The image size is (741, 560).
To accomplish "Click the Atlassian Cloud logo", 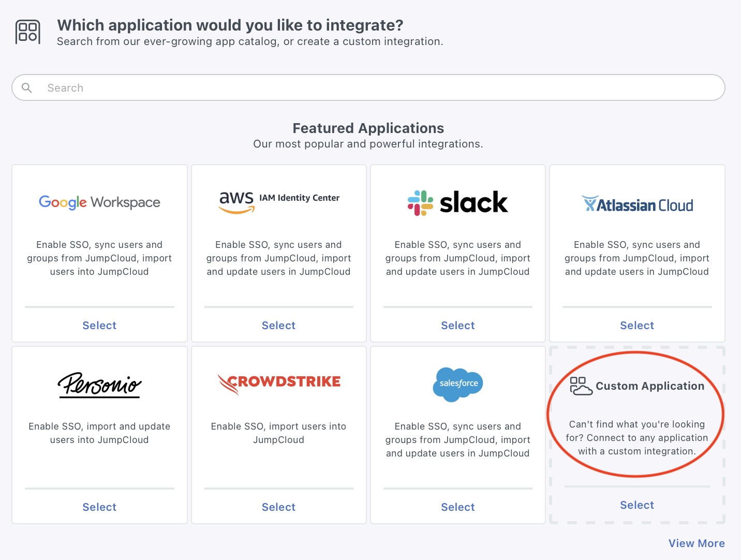I will click(x=636, y=204).
